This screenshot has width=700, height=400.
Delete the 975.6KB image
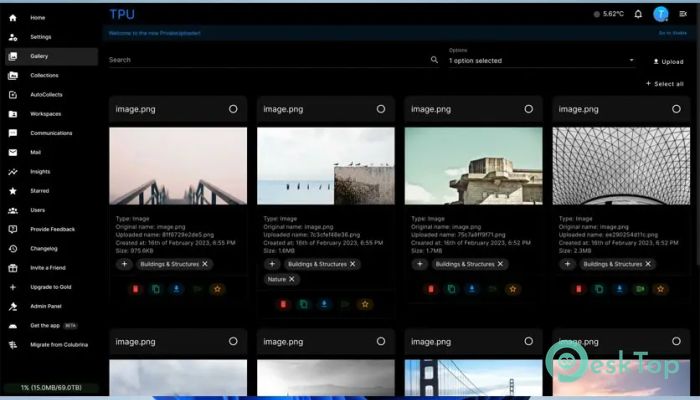tap(136, 289)
